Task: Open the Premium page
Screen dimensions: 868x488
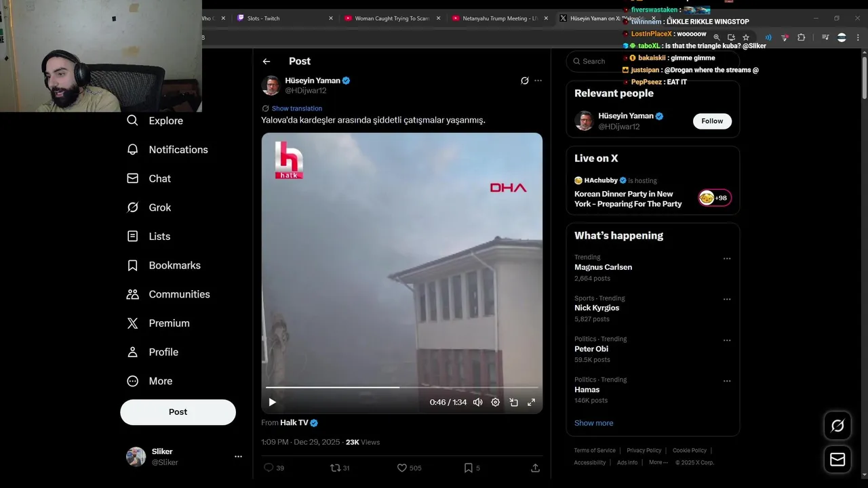Action: pyautogui.click(x=158, y=323)
